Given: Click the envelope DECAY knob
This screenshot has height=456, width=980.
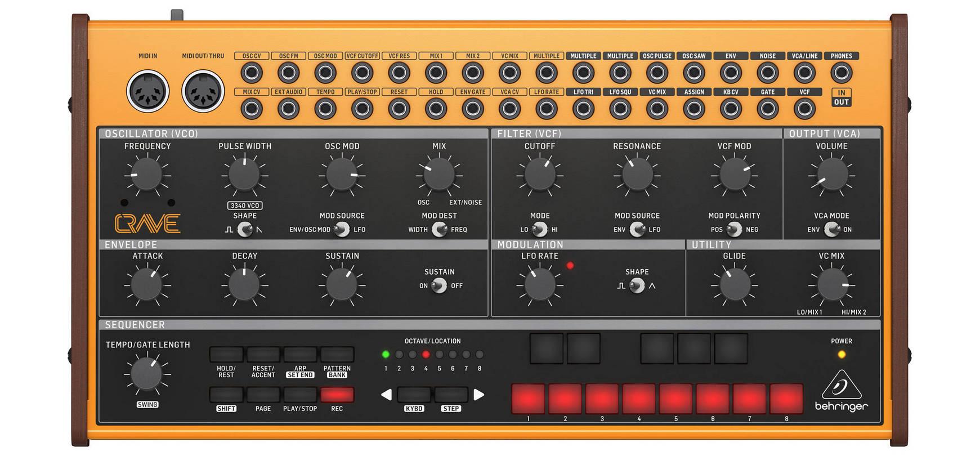Looking at the screenshot, I should click(x=244, y=284).
